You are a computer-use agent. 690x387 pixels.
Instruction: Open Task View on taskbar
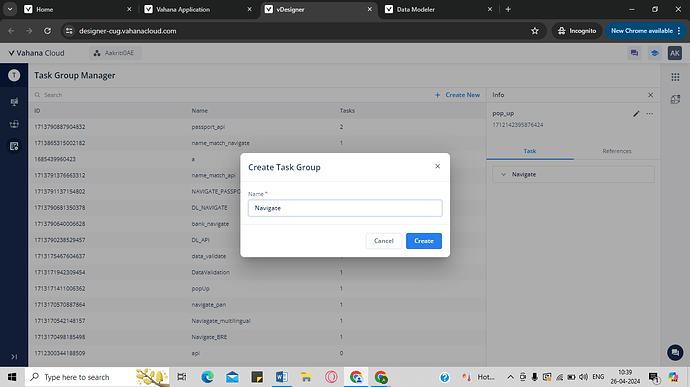[x=182, y=377]
